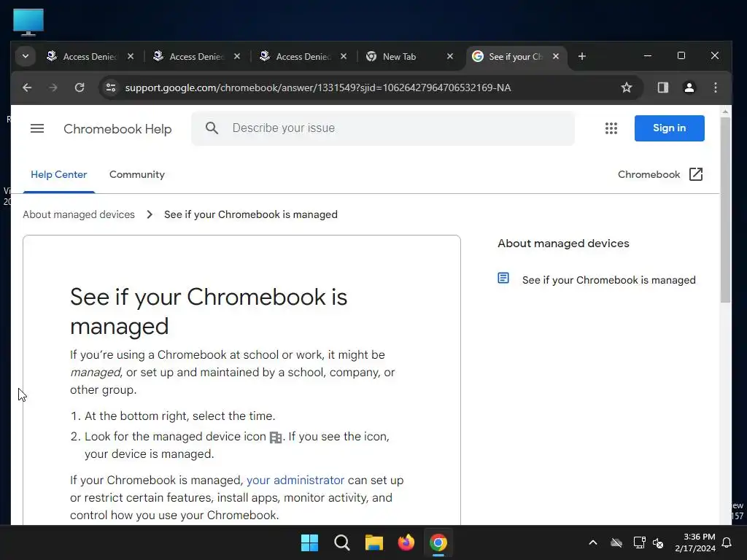Maximize the Chrome window

(x=681, y=55)
